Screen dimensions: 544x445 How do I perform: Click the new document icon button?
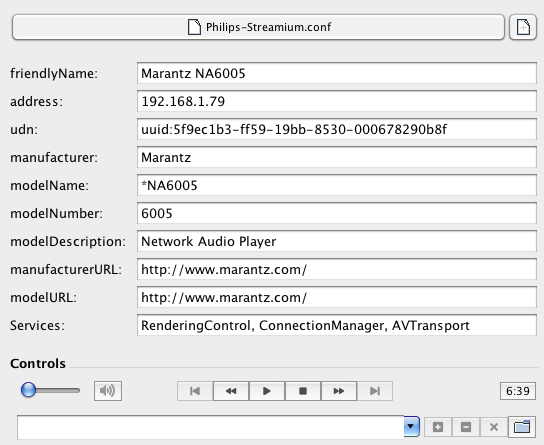523,27
